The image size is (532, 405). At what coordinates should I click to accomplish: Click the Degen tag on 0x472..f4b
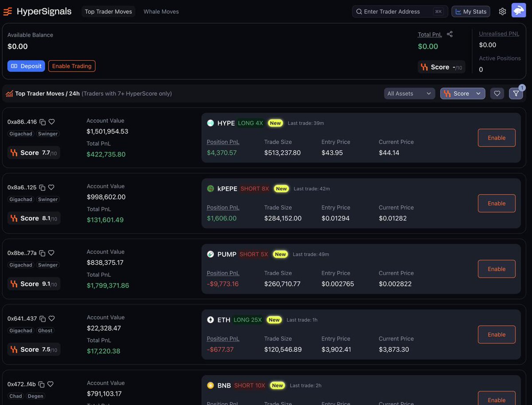point(35,396)
